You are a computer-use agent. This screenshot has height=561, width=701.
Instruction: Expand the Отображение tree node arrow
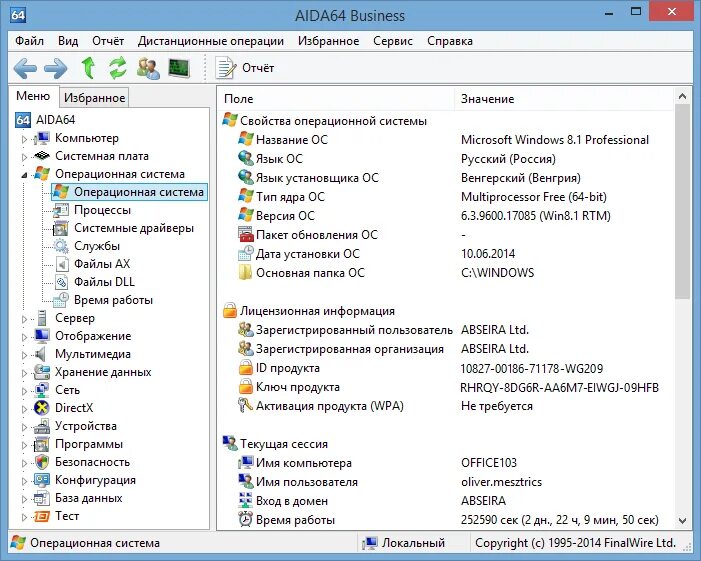25,337
